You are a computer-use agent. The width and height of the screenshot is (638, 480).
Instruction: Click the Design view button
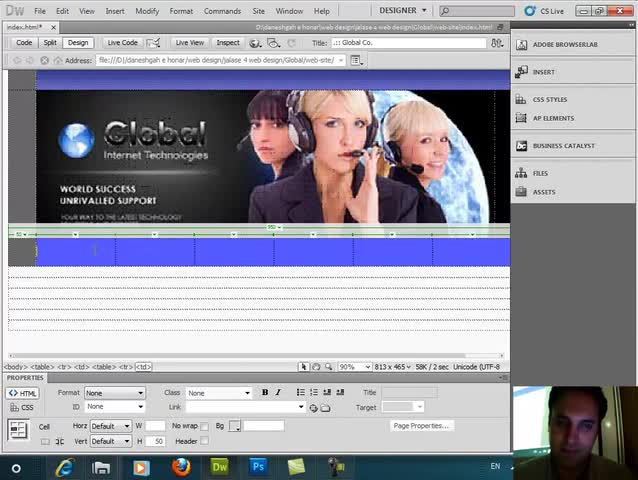78,43
